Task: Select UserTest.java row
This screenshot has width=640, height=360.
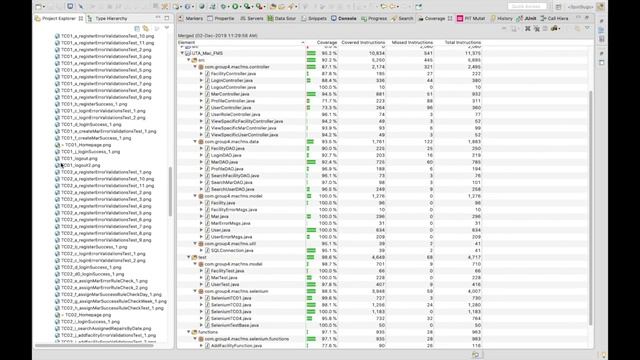Action: pyautogui.click(x=330, y=284)
